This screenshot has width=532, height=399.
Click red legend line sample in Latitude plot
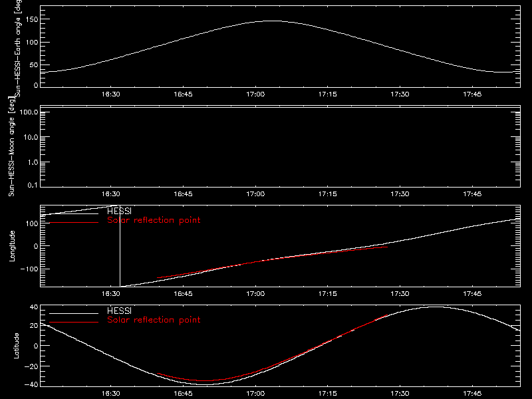pyautogui.click(x=74, y=323)
